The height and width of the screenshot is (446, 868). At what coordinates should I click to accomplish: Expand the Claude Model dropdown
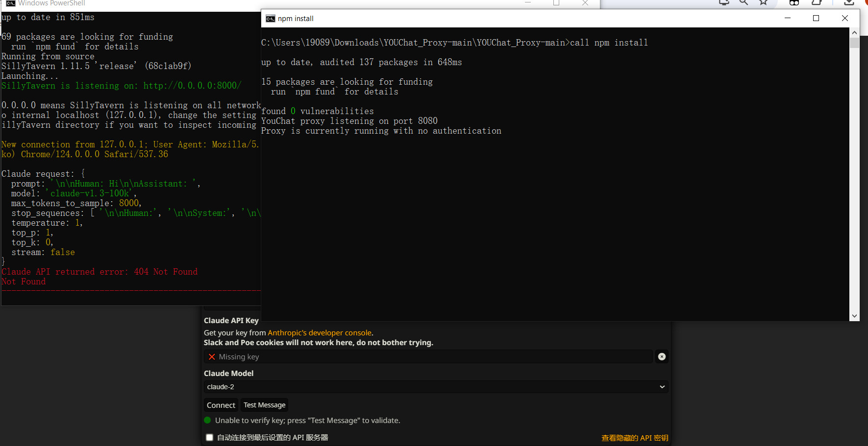click(435, 387)
